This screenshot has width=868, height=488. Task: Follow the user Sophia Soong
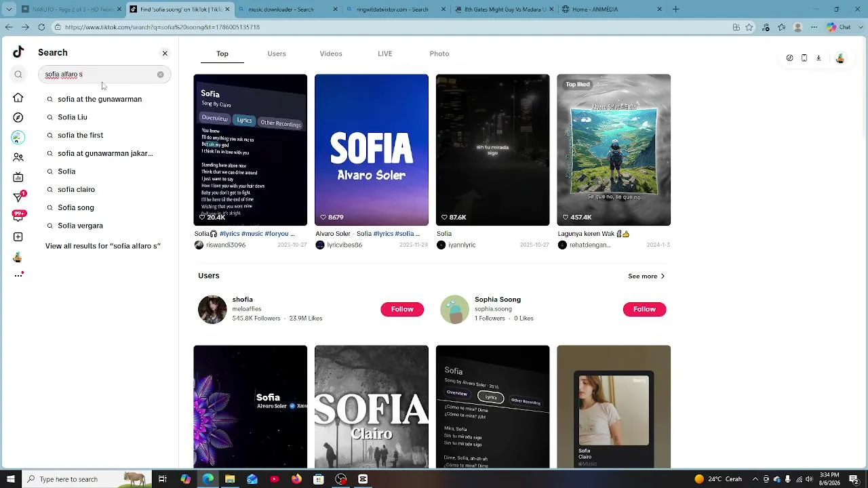(x=644, y=309)
